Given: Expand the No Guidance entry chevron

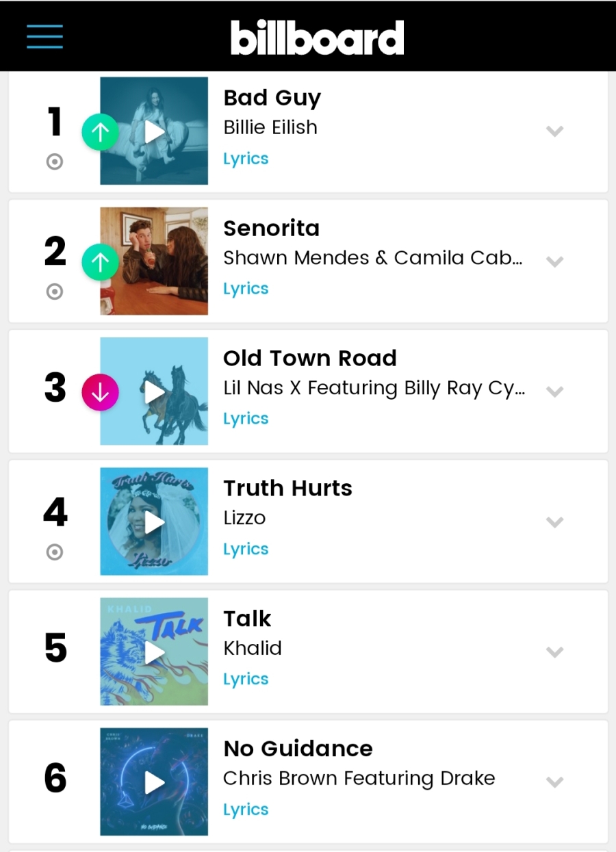Looking at the screenshot, I should pos(554,782).
